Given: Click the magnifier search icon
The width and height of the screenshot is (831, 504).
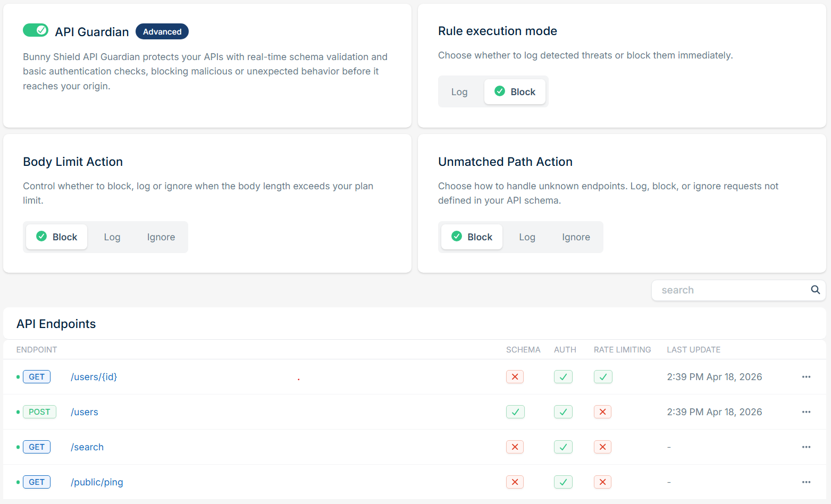Looking at the screenshot, I should [x=815, y=290].
